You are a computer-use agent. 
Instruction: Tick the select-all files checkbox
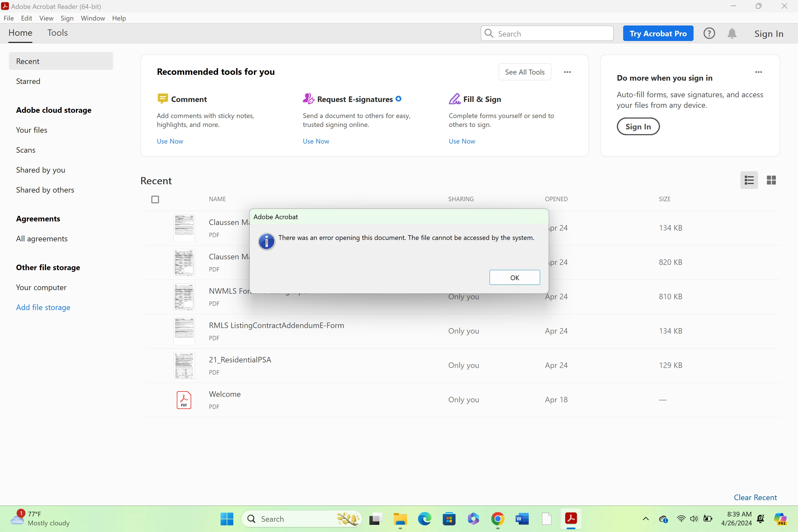(155, 199)
